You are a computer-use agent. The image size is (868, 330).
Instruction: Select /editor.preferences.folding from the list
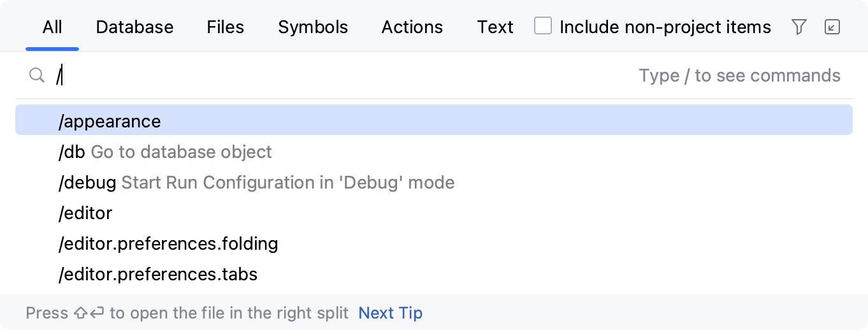(168, 243)
